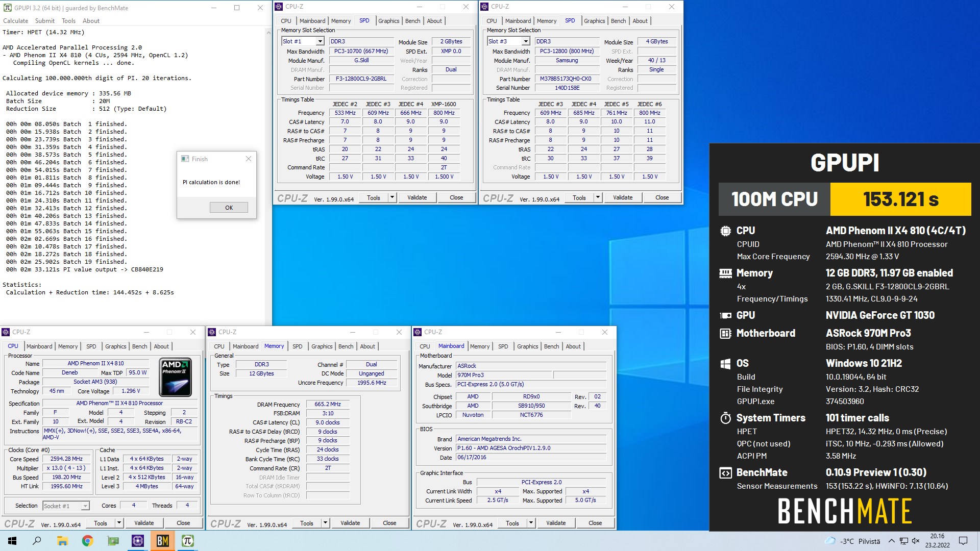Open CPU-Z taskbar icon
The height and width of the screenshot is (551, 980).
137,541
